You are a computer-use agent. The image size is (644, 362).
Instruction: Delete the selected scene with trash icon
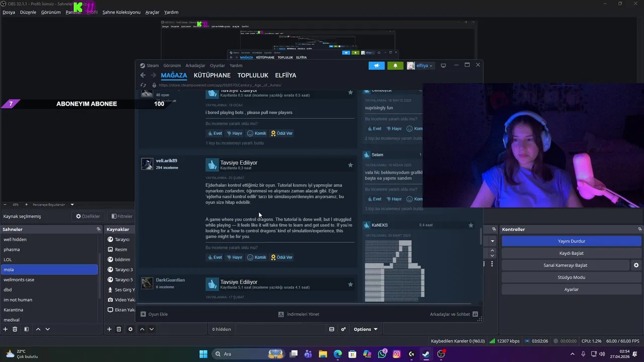tap(15, 329)
